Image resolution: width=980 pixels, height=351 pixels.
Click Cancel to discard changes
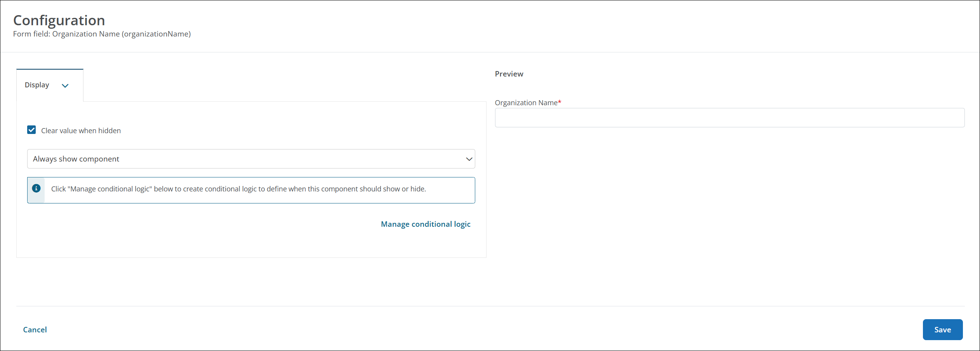point(35,330)
